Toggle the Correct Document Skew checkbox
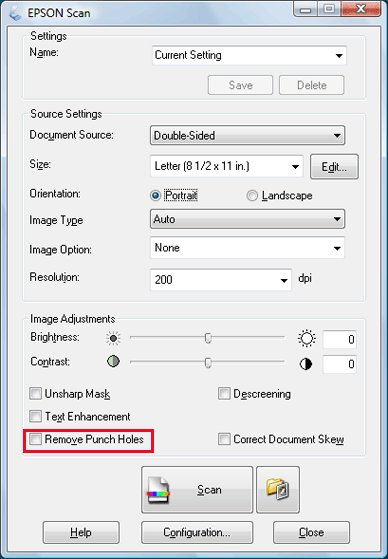This screenshot has width=388, height=559. click(x=224, y=439)
